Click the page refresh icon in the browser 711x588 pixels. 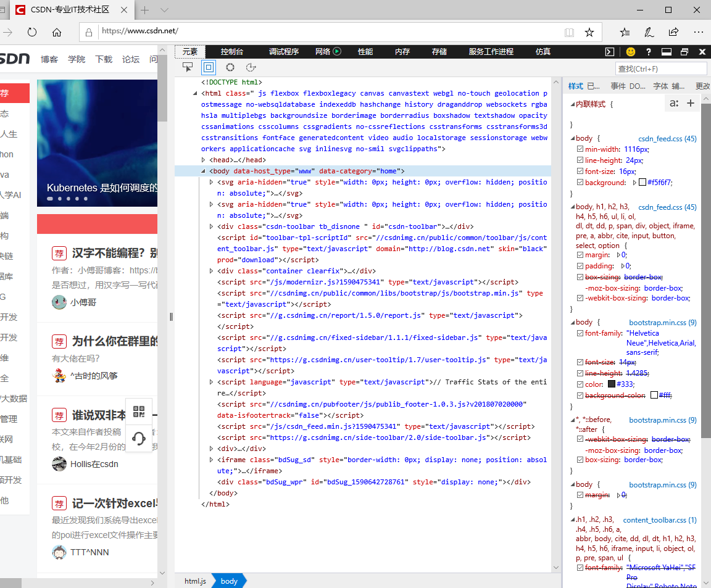coord(31,32)
